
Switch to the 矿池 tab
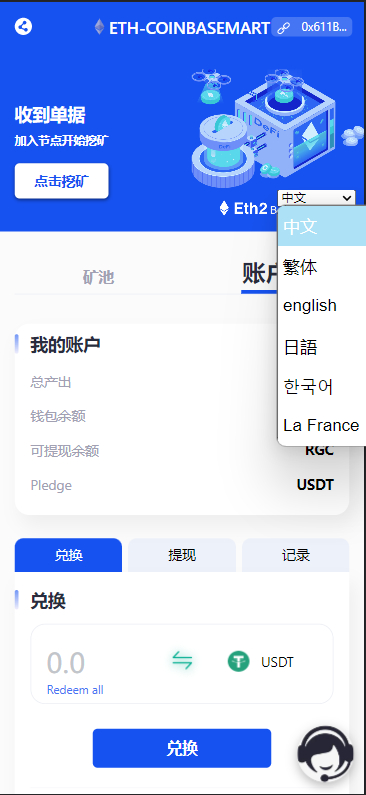98,277
